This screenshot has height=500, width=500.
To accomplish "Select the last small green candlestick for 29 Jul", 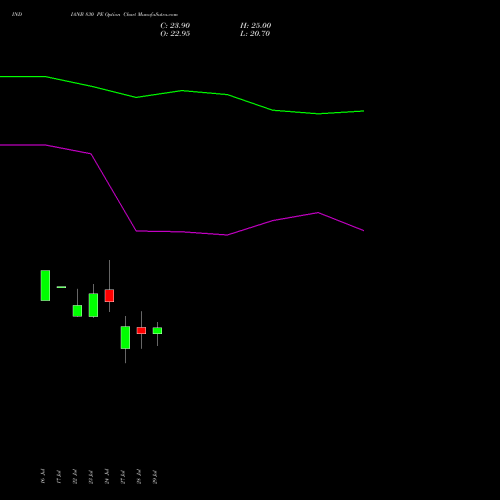I will [157, 330].
